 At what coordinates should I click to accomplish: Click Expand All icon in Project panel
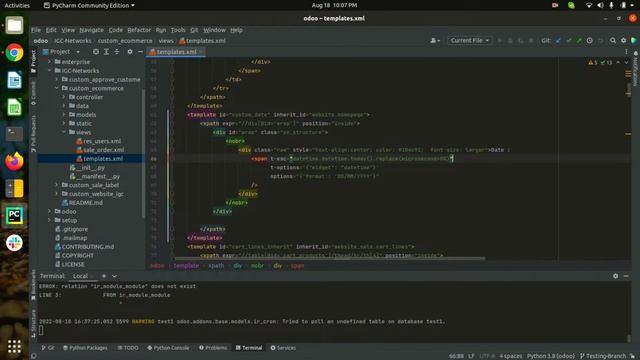[106, 52]
